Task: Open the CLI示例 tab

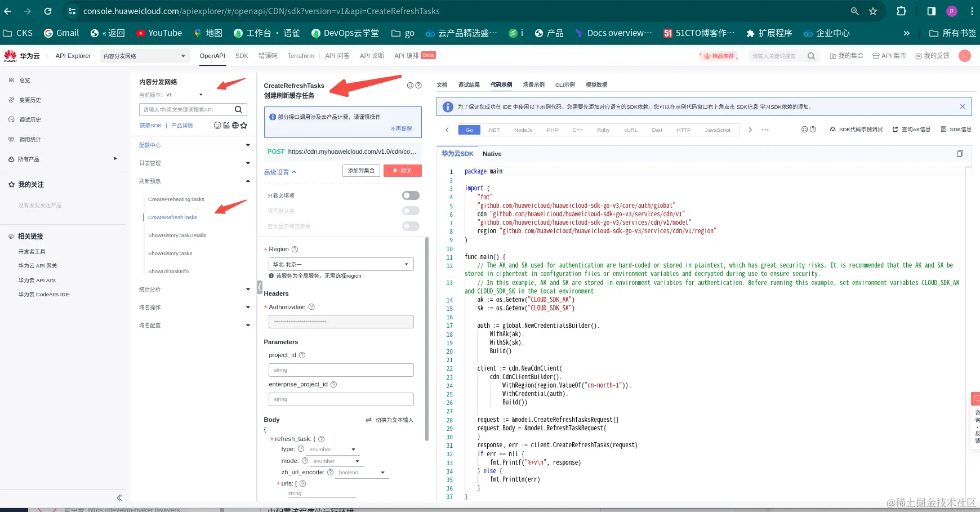Action: click(x=565, y=84)
